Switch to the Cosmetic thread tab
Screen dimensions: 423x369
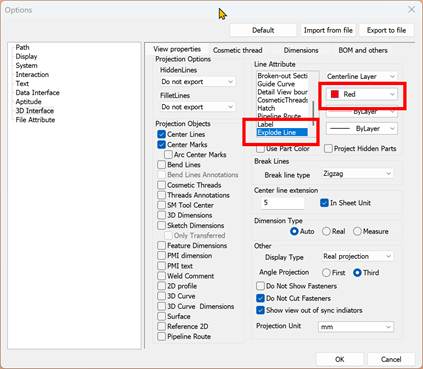(237, 50)
